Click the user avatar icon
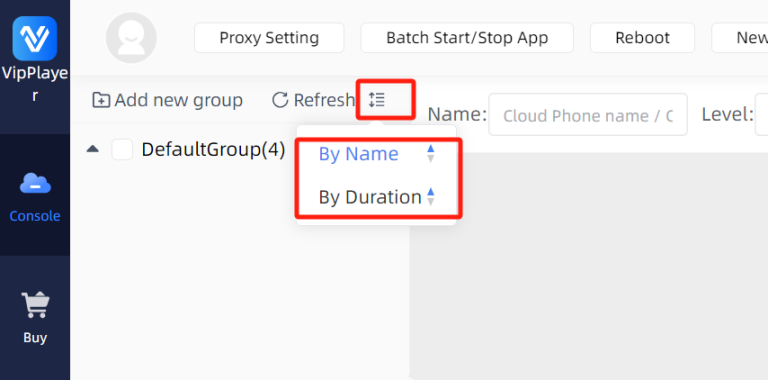 (131, 38)
